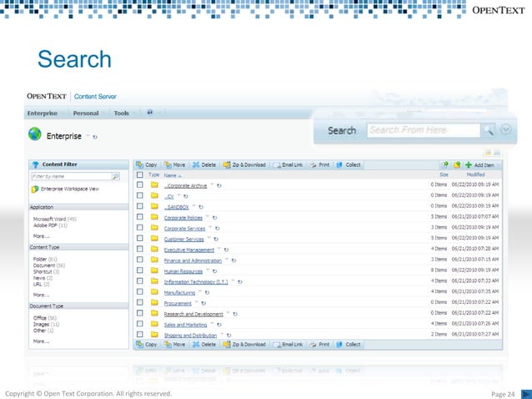This screenshot has height=399, width=532.
Task: Sort by the Size column header
Action: click(x=444, y=174)
